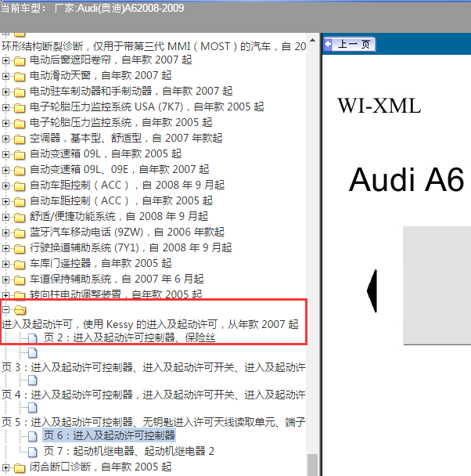Click the document icon above 页 3
Viewport: 471px width, 476px height.
(33, 353)
